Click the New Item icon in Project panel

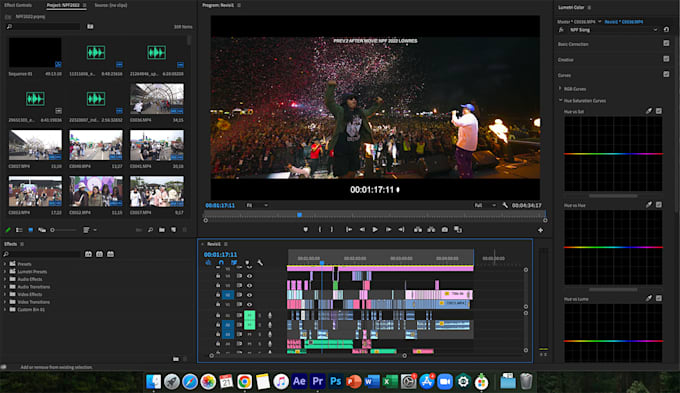point(173,230)
